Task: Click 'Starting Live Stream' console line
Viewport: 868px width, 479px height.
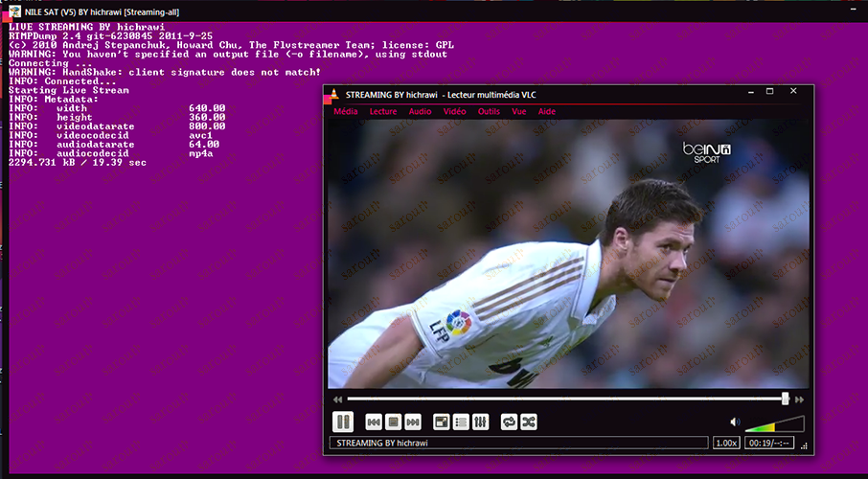Action: (69, 90)
